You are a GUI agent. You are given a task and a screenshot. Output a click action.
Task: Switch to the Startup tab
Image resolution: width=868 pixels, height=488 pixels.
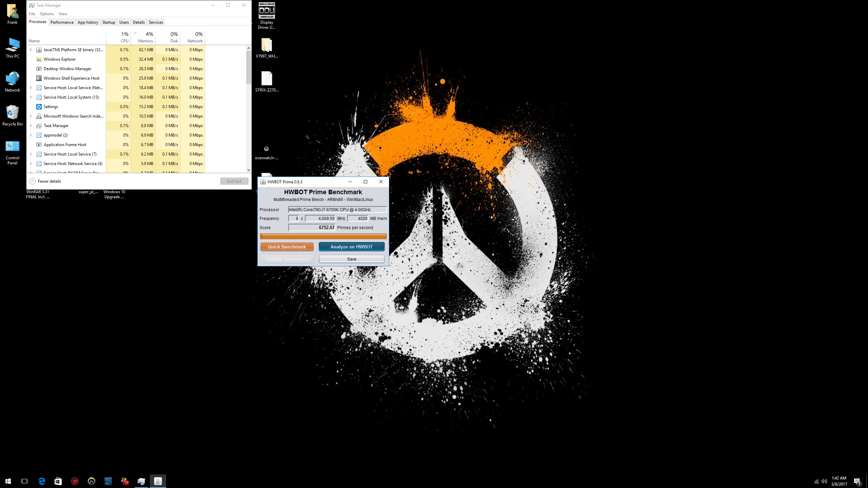(109, 22)
